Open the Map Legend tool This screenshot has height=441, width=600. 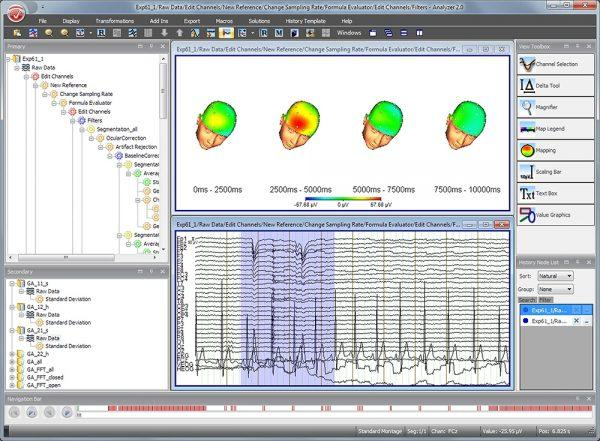coord(555,129)
